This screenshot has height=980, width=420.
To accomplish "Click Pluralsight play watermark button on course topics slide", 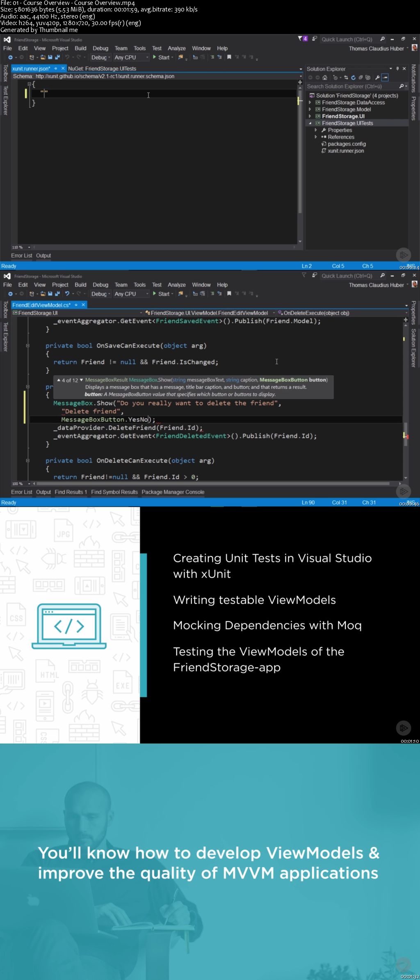I will click(x=404, y=728).
